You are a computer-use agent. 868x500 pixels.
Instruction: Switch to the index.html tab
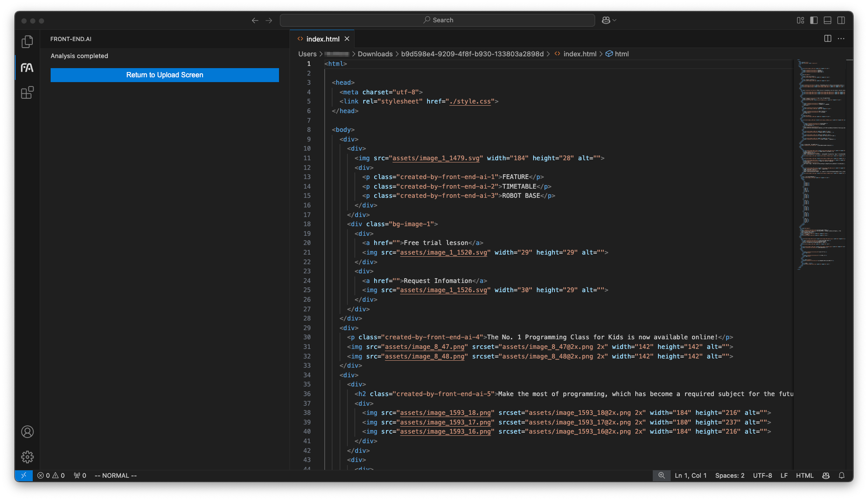pos(323,39)
